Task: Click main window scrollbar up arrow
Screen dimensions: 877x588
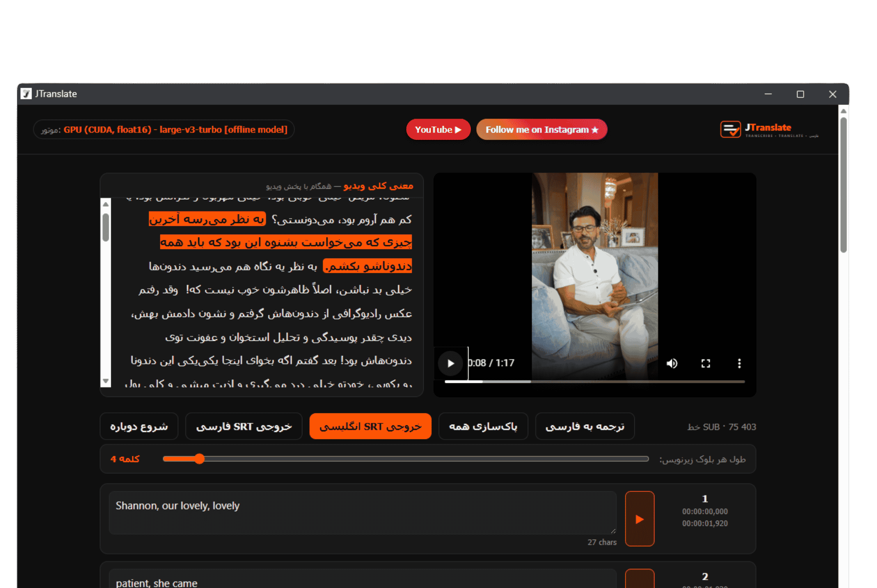Action: 843,111
